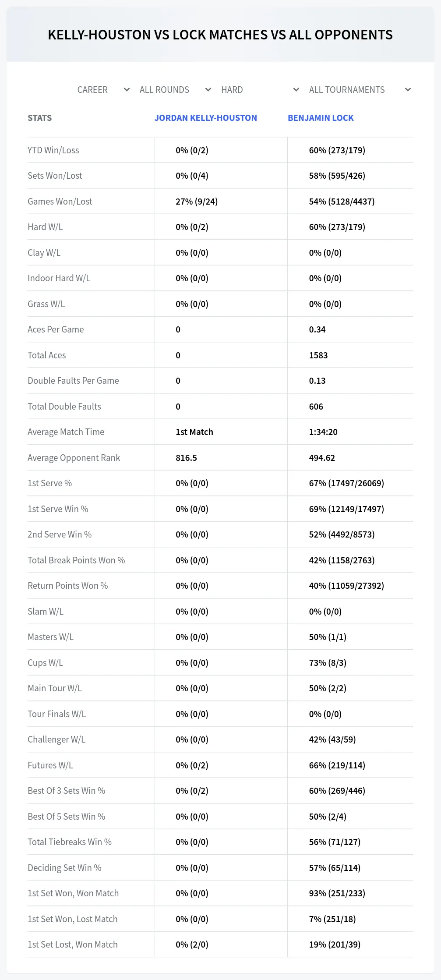441x980 pixels.
Task: Select the Average Opponent Rank row label
Action: pyautogui.click(x=74, y=458)
